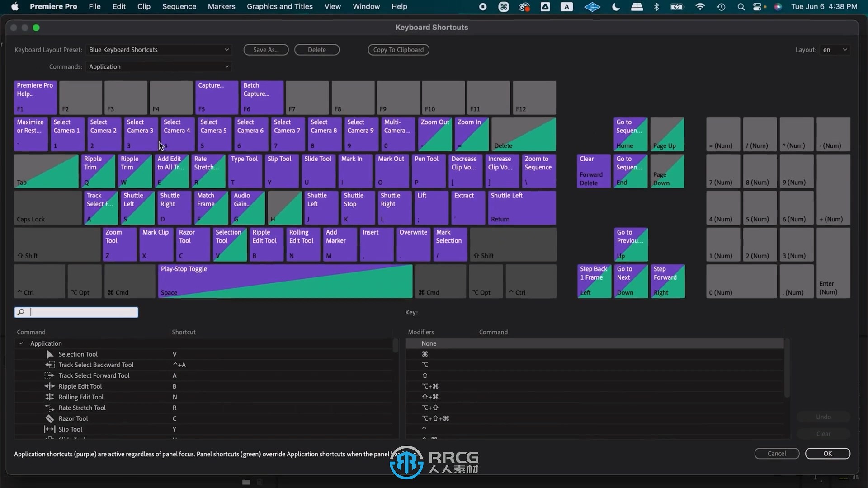Select the Rolling Edit Tool icon
Viewport: 868px width, 488px height.
tap(49, 396)
